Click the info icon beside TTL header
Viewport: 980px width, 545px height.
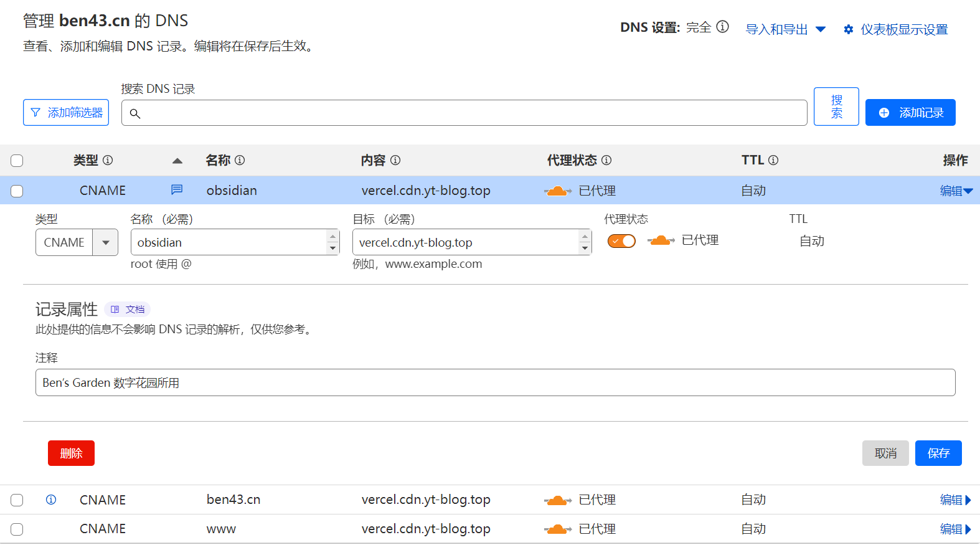click(773, 160)
